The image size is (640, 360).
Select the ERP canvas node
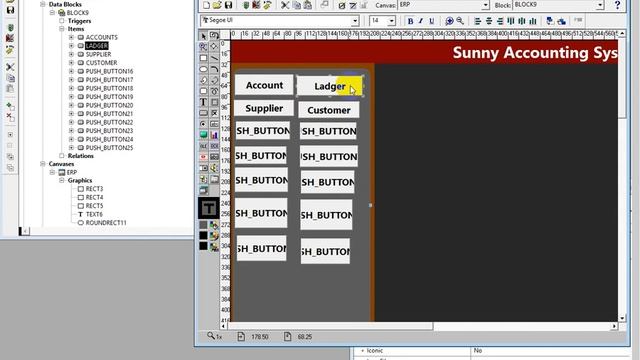click(x=72, y=172)
